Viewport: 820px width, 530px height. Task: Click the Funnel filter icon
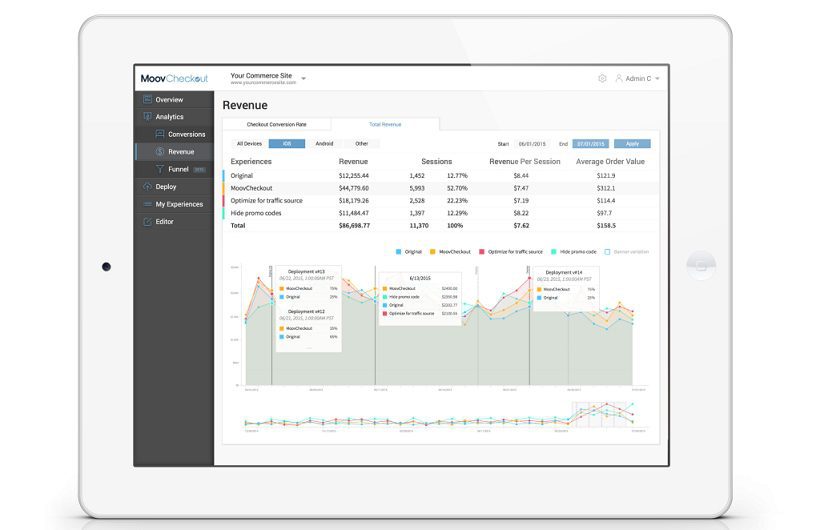(159, 169)
